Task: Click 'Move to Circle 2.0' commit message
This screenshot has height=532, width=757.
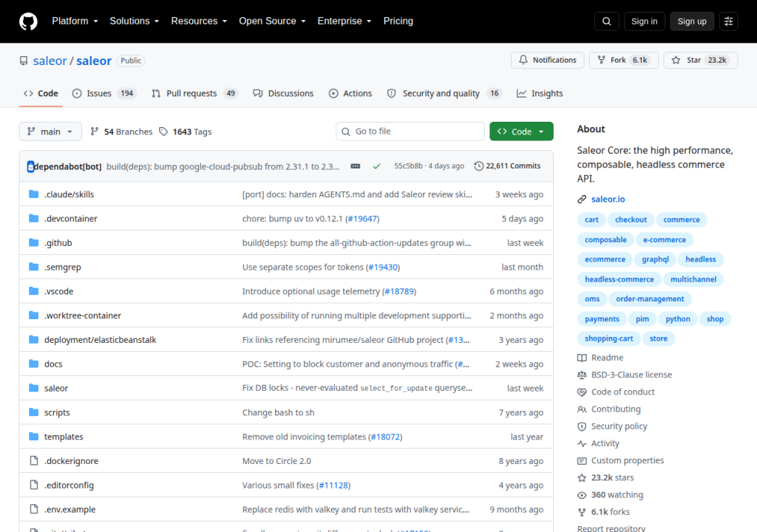Action: [276, 461]
